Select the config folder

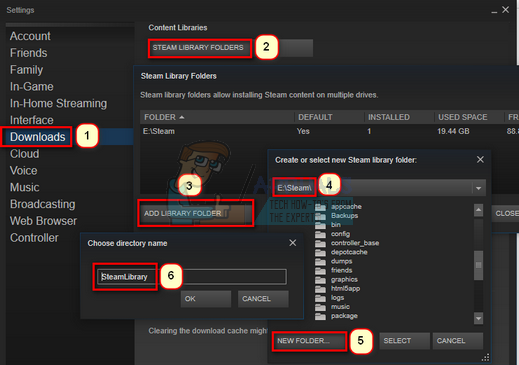(x=340, y=234)
